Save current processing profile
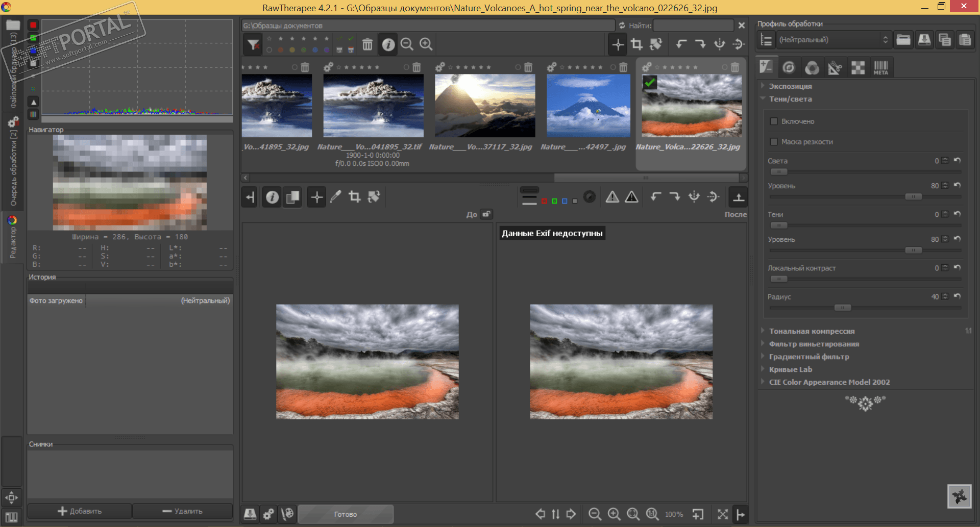This screenshot has width=980, height=527. 924,40
